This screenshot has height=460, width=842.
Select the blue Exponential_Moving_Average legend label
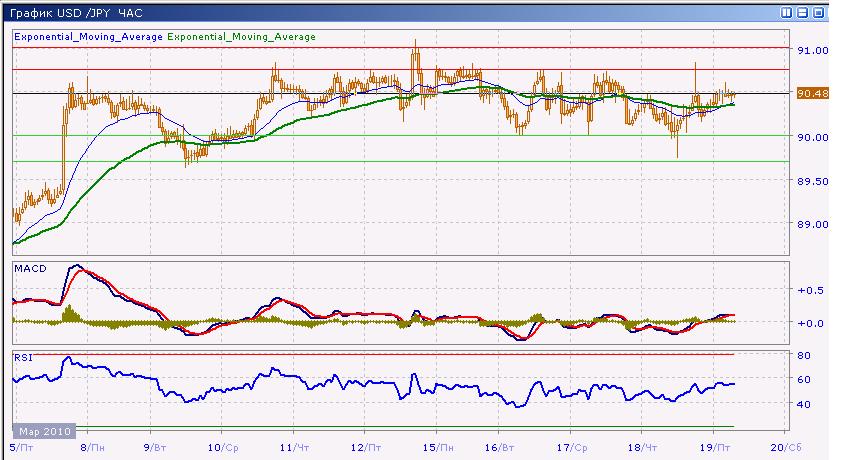coord(87,37)
